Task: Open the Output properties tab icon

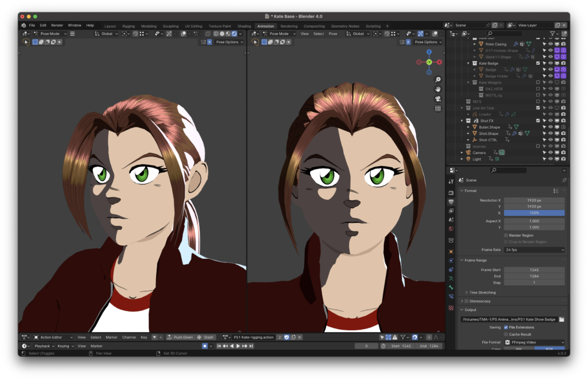Action: pyautogui.click(x=451, y=202)
